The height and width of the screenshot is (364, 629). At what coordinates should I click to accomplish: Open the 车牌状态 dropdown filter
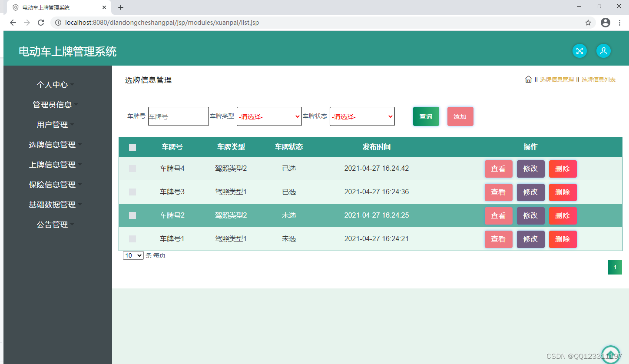(362, 116)
